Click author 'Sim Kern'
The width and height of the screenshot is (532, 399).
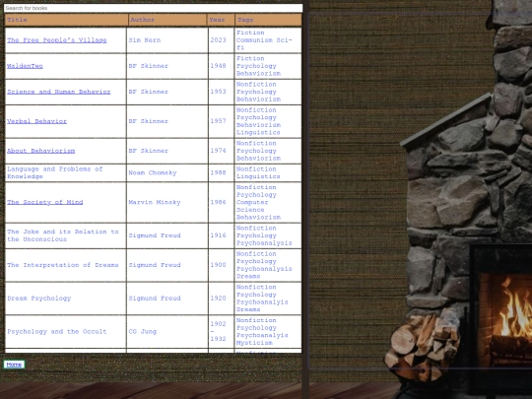(x=145, y=40)
